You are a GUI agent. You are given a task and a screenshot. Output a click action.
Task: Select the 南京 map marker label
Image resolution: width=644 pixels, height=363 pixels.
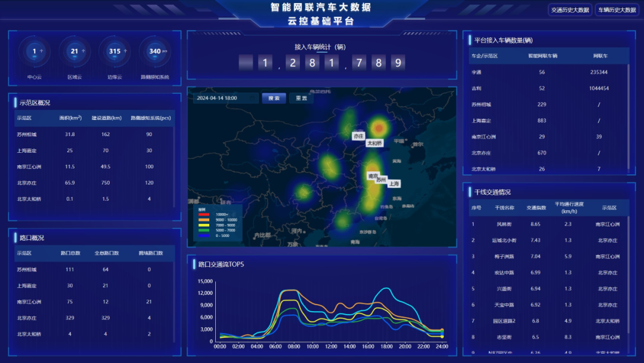coord(373,176)
